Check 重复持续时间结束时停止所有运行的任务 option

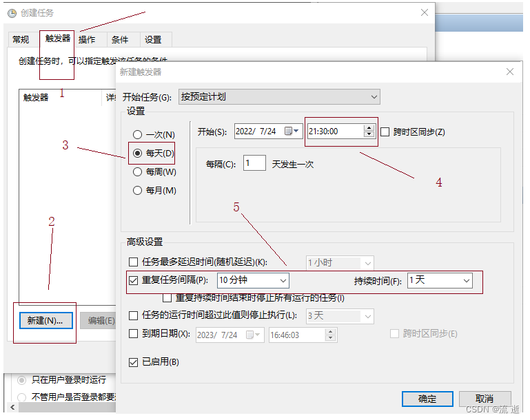tap(167, 297)
